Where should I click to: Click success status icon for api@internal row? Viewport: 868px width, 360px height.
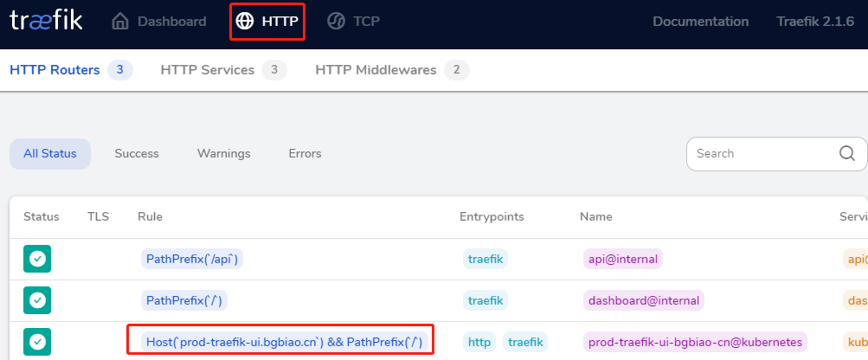37,259
